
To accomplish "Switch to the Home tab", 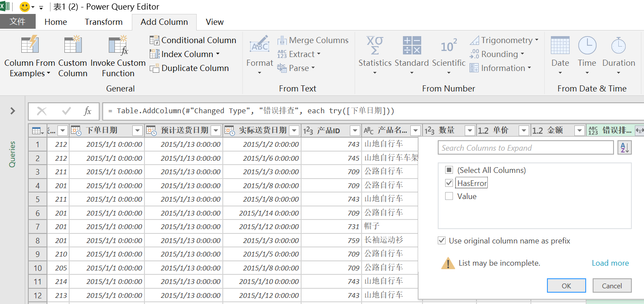I will [x=56, y=22].
